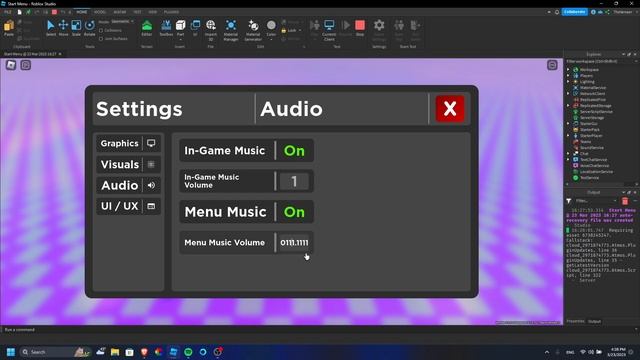This screenshot has height=360, width=640.
Task: Expand the Workspace tree node
Action: point(568,70)
